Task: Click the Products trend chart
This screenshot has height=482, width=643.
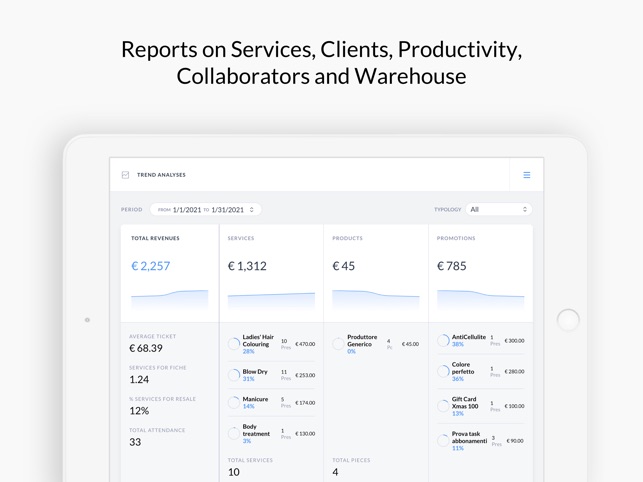Action: [376, 299]
